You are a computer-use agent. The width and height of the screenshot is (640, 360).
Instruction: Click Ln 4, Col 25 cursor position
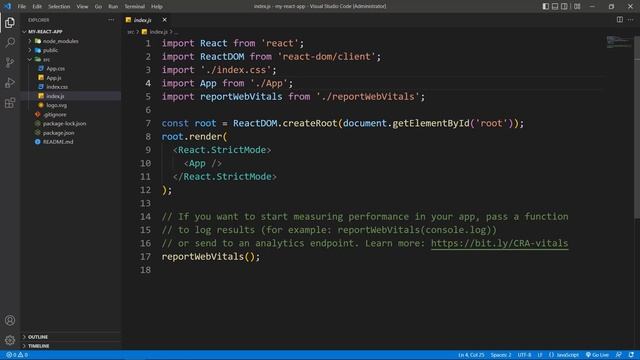click(471, 355)
